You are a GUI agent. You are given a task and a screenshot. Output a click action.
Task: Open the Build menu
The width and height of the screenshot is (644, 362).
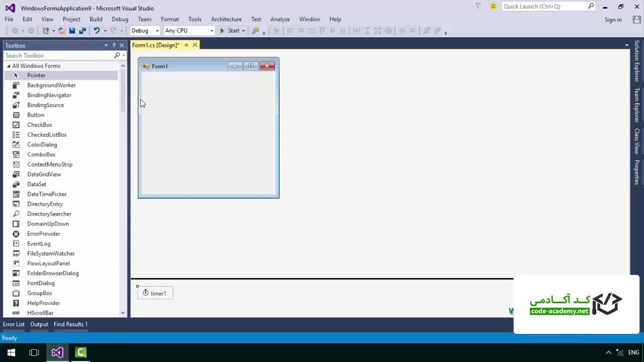[x=96, y=19]
